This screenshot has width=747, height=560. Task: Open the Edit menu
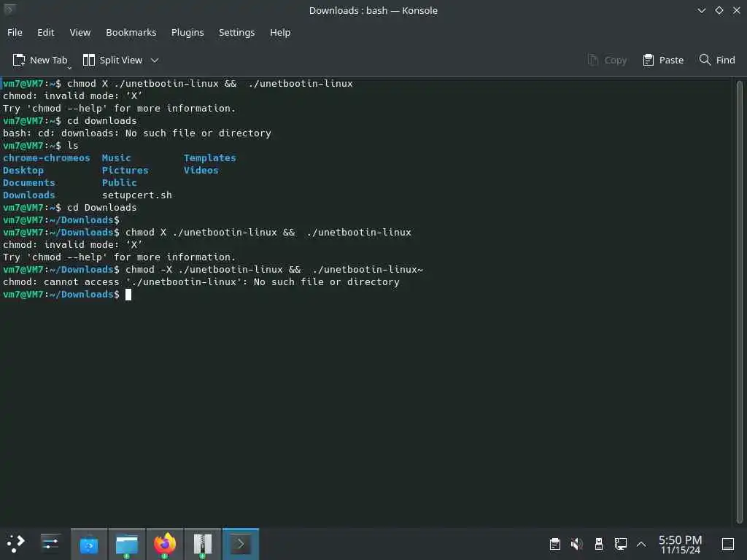pos(46,32)
